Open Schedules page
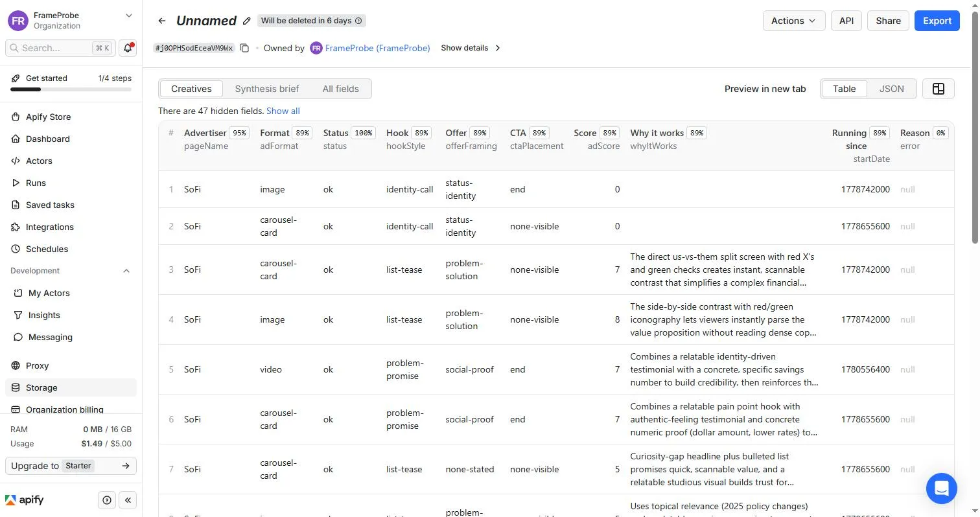Image resolution: width=980 pixels, height=517 pixels. tap(71, 249)
